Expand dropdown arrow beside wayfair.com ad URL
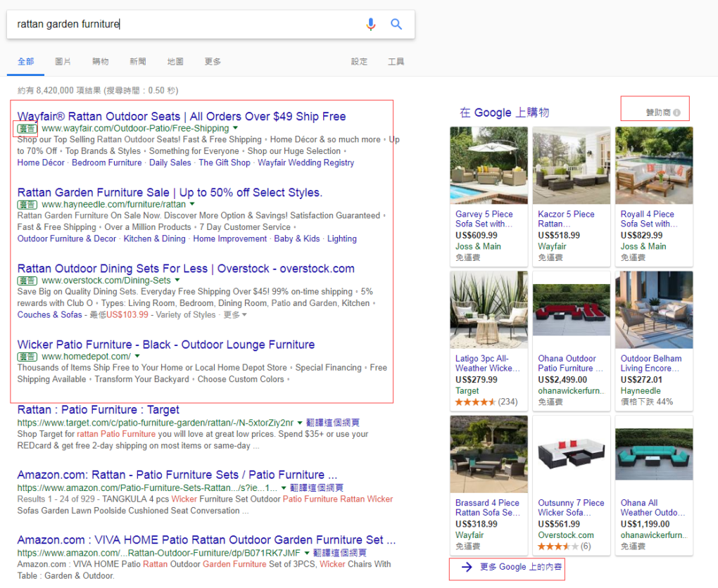Image resolution: width=718 pixels, height=588 pixels. tap(235, 128)
